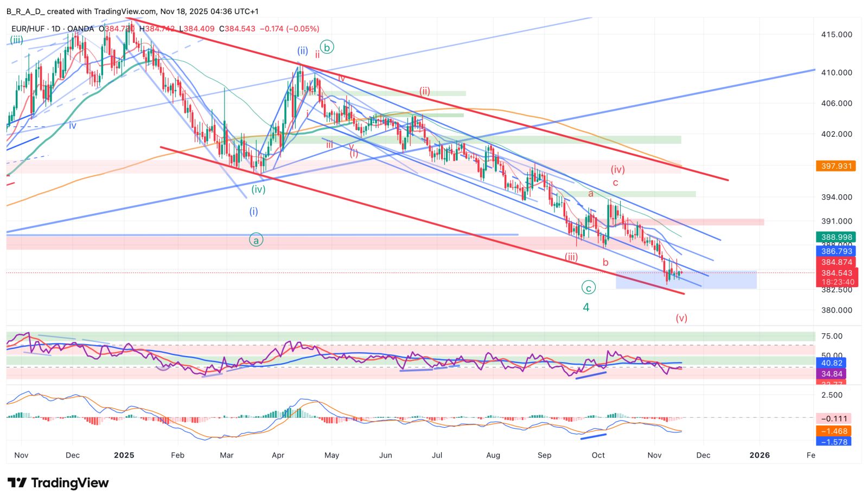
Task: Select the circled green 'a' wave label
Action: pyautogui.click(x=256, y=239)
